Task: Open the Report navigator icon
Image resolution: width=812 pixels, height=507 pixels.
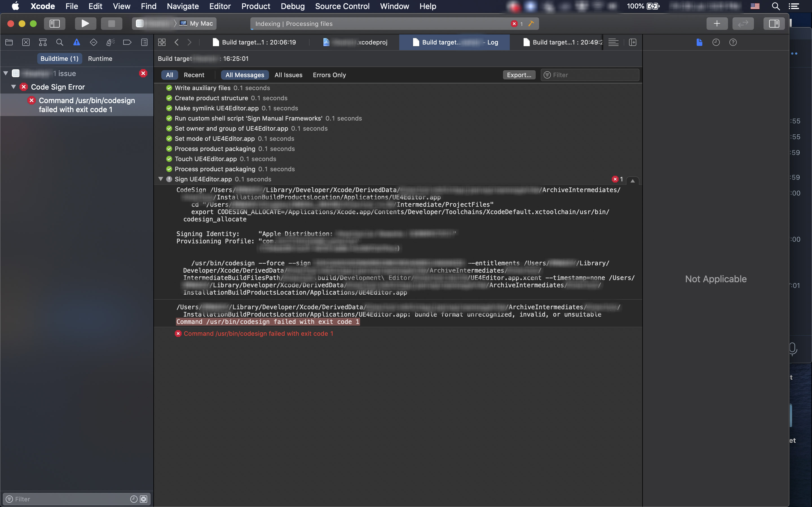Action: pos(144,42)
